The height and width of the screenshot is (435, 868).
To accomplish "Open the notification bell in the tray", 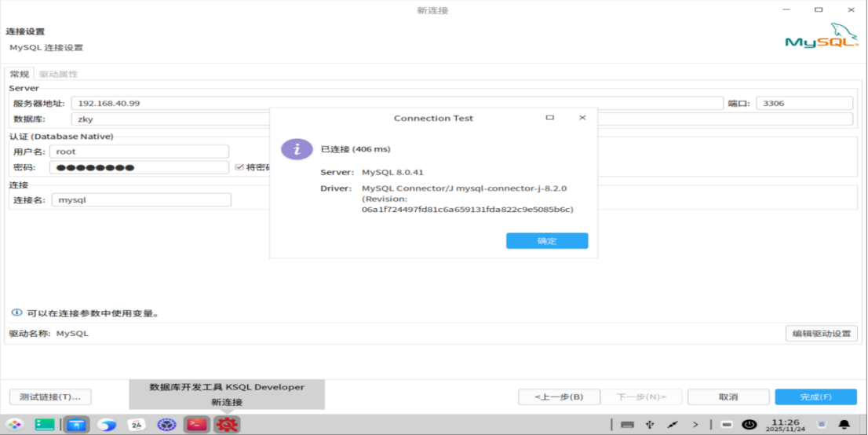I will 844,425.
